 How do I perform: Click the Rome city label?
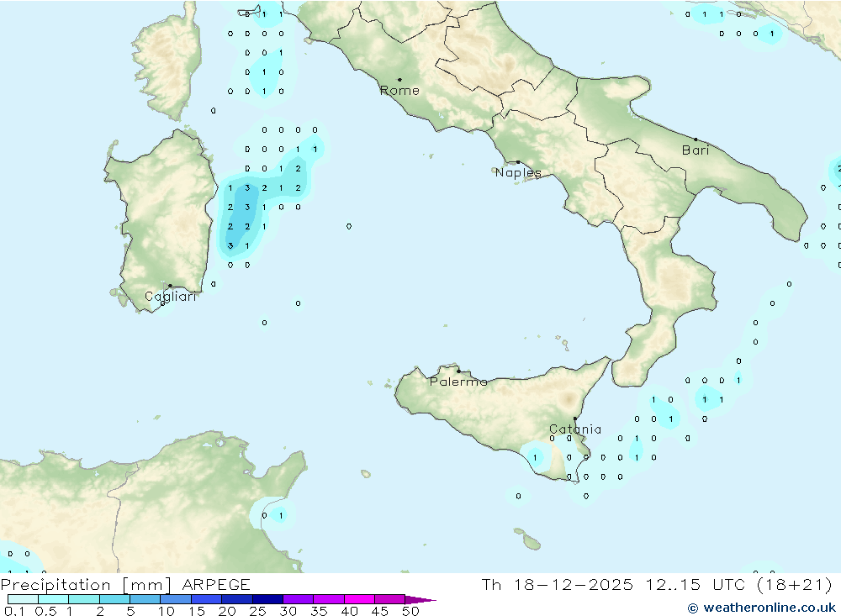pyautogui.click(x=399, y=91)
